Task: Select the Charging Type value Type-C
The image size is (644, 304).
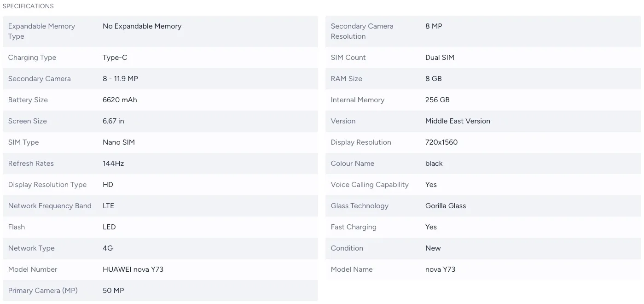Action: 115,58
